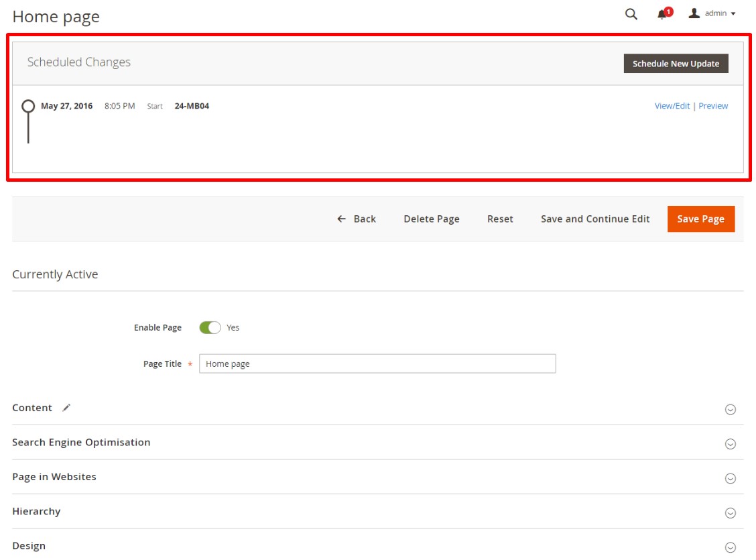Toggle the Enable Page switch
The image size is (756, 560).
[210, 328]
